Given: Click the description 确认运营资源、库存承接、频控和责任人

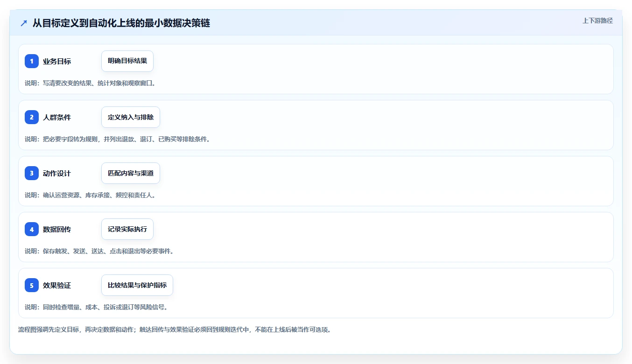Looking at the screenshot, I should pyautogui.click(x=90, y=195).
